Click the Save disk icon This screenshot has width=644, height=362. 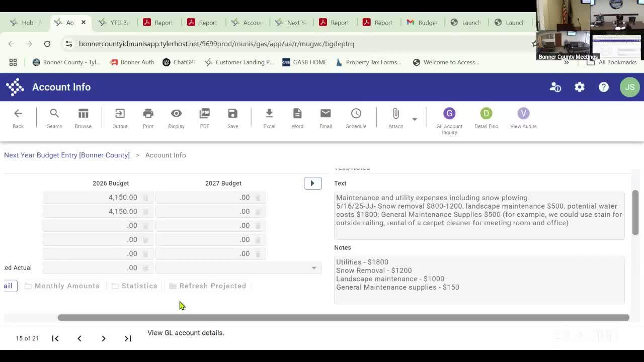tap(232, 114)
